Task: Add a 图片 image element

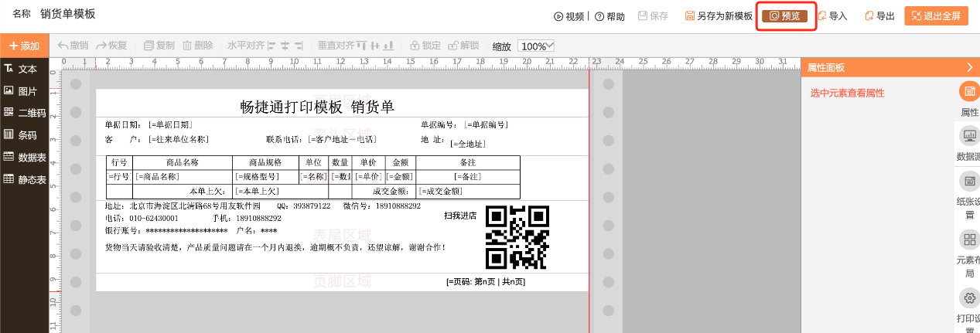Action: (21, 91)
